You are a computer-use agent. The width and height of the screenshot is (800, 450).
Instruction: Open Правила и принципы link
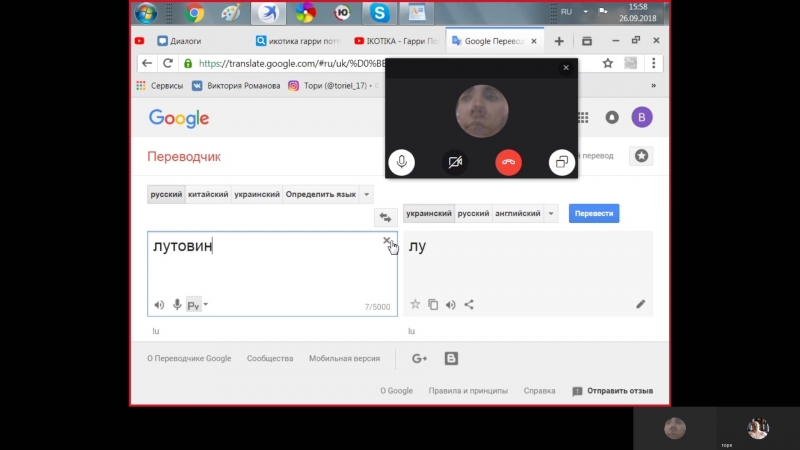coord(468,391)
